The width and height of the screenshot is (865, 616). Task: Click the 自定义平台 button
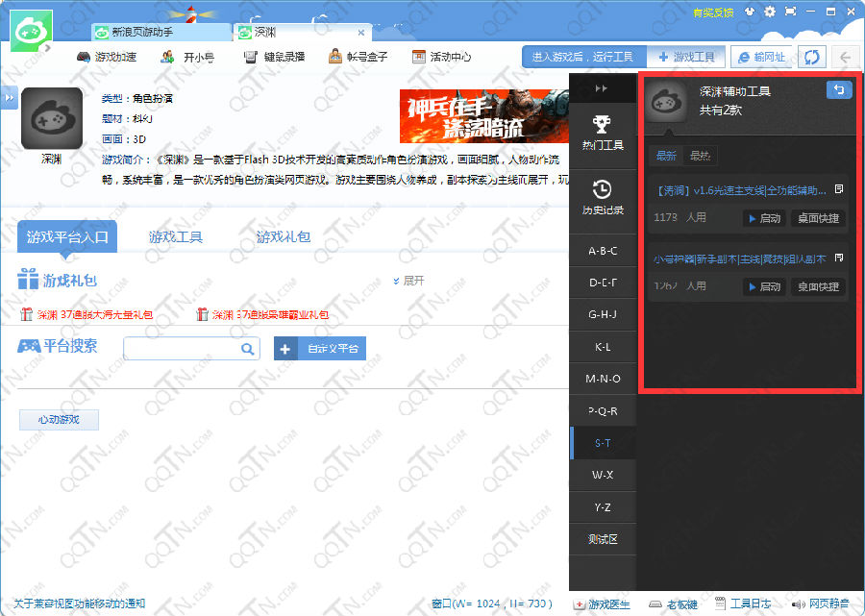[320, 349]
